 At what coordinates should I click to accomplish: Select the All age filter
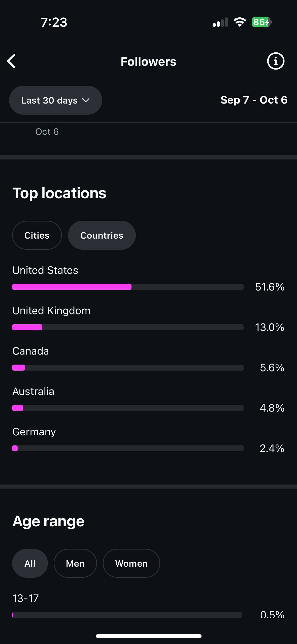(30, 563)
